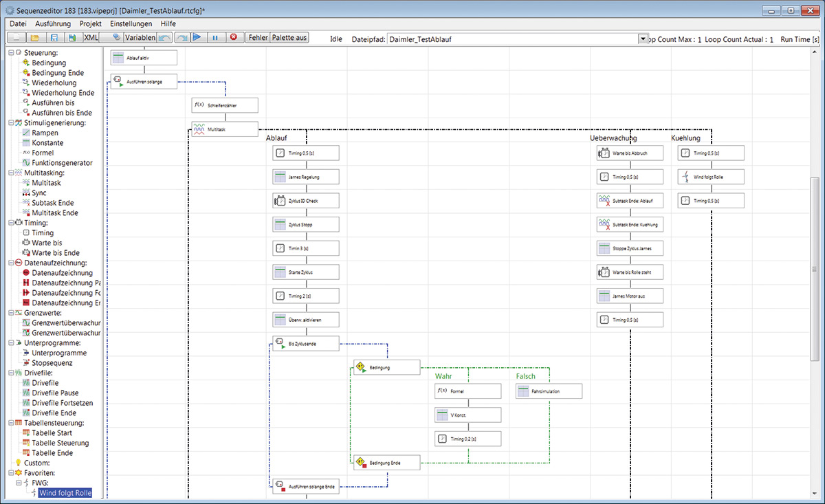Screen dimensions: 825x504
Task: Click the Fehler button
Action: tap(258, 38)
